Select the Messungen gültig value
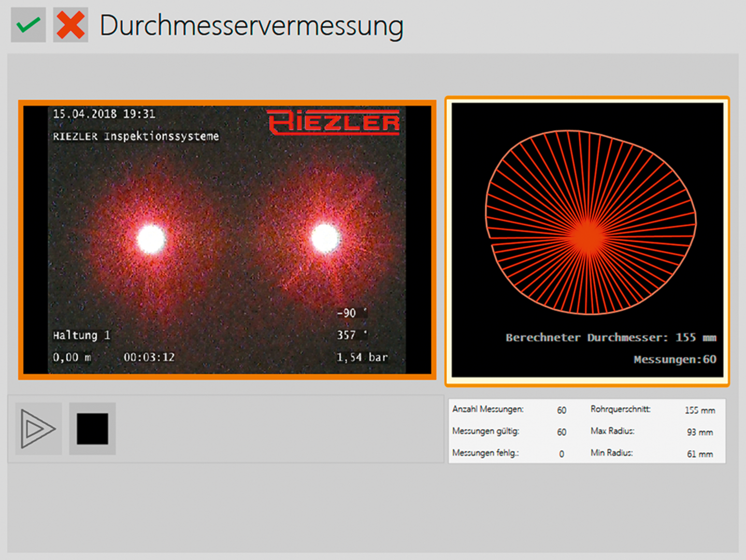Screen dimensions: 746x560 [562, 432]
